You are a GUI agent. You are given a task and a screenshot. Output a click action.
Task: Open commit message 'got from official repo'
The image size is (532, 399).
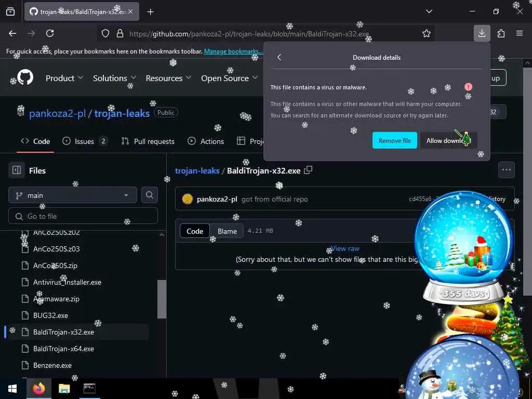pos(274,199)
